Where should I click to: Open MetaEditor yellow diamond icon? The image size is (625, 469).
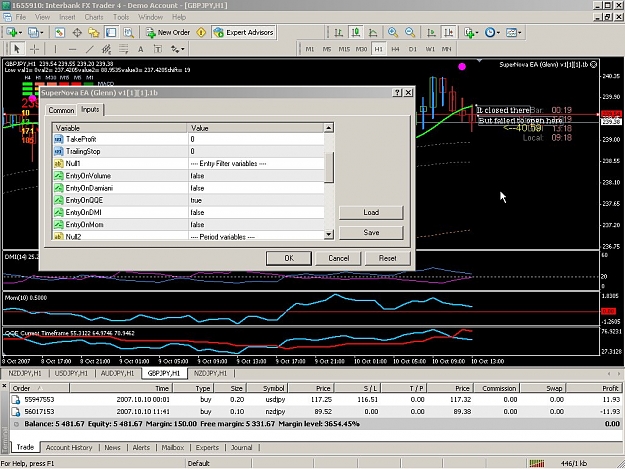pyautogui.click(x=201, y=33)
